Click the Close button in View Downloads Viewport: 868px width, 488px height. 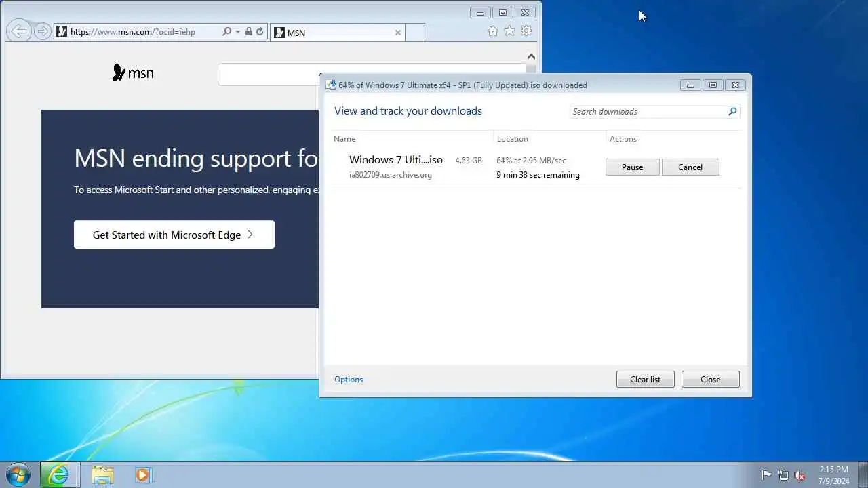point(710,380)
